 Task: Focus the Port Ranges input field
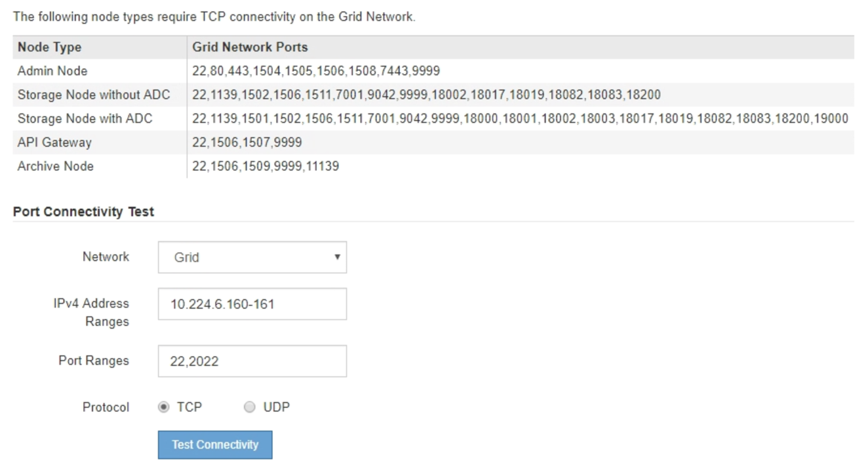(252, 361)
